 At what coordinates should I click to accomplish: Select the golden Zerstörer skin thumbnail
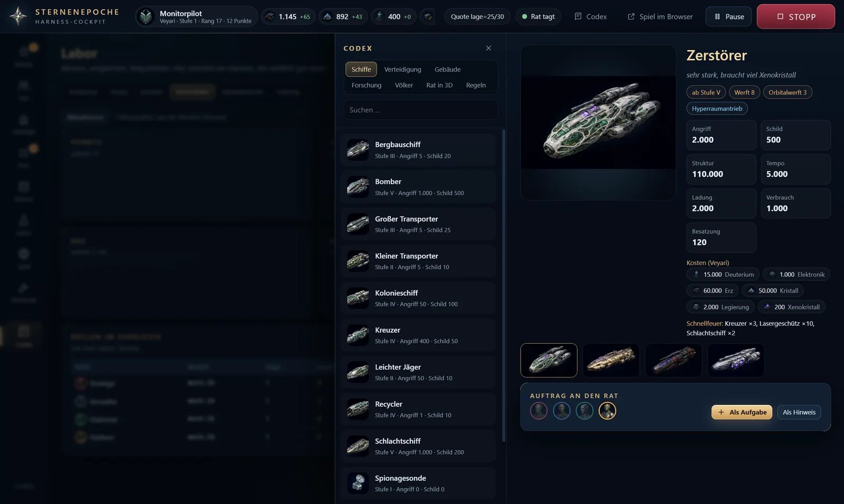(x=611, y=361)
